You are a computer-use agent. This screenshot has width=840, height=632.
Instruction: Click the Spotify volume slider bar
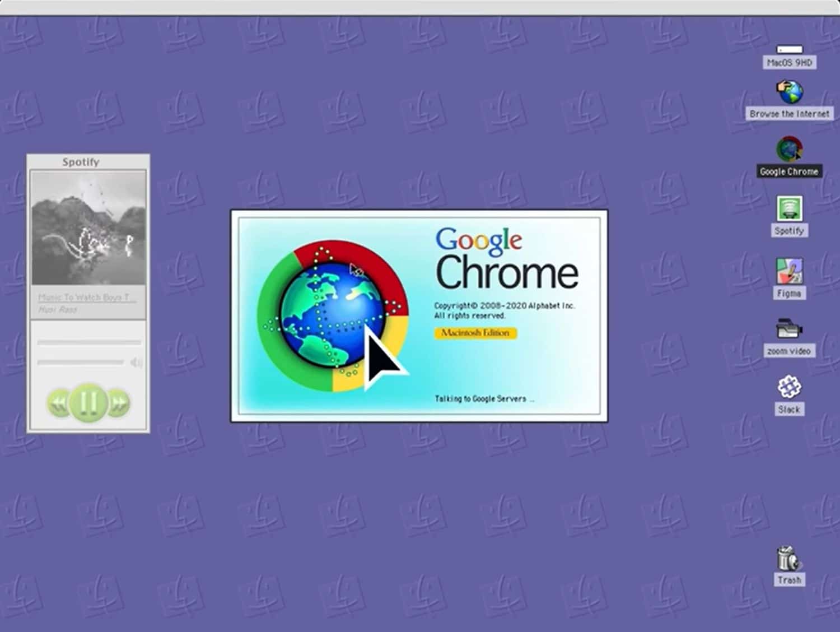coord(81,363)
